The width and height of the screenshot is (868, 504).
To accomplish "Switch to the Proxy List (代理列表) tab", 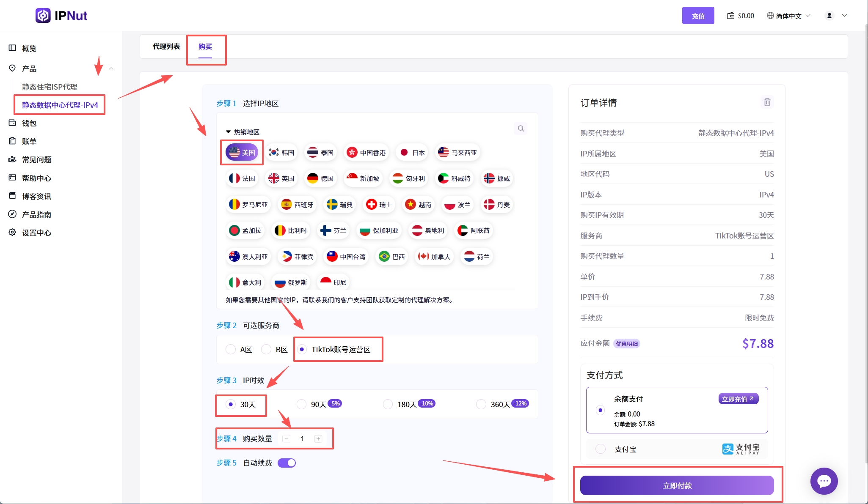I will 166,47.
